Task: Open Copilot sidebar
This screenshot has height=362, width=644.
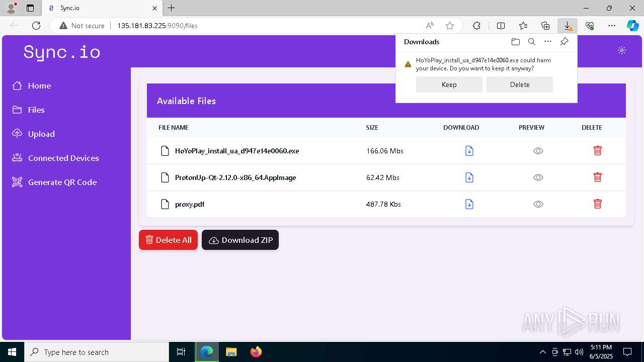Action: tap(633, 26)
